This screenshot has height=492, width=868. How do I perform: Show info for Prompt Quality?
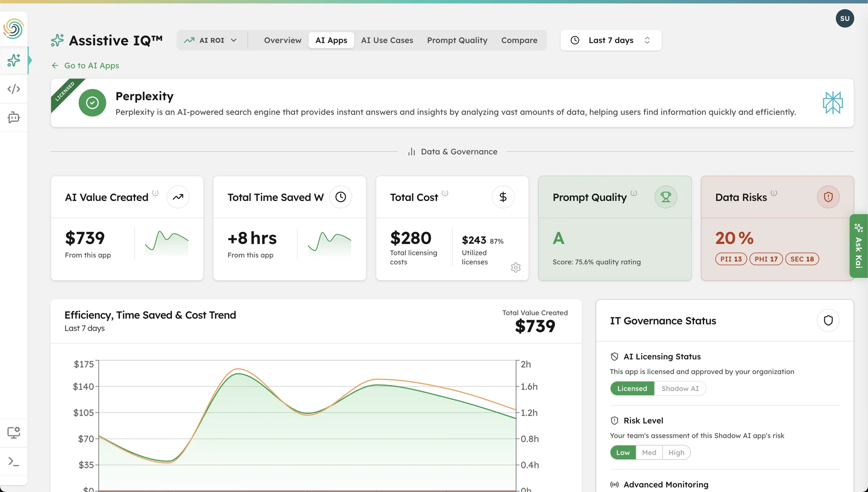tap(634, 193)
